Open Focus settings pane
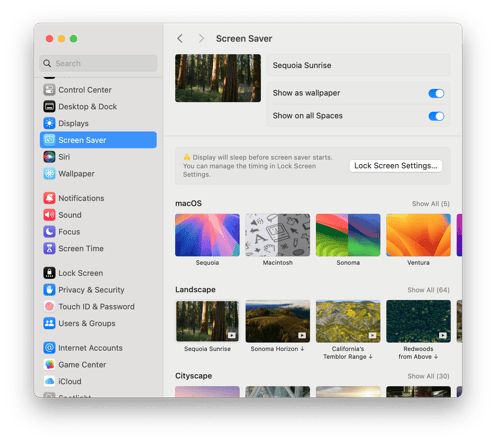Viewport: 496px width, 442px height. (x=98, y=232)
